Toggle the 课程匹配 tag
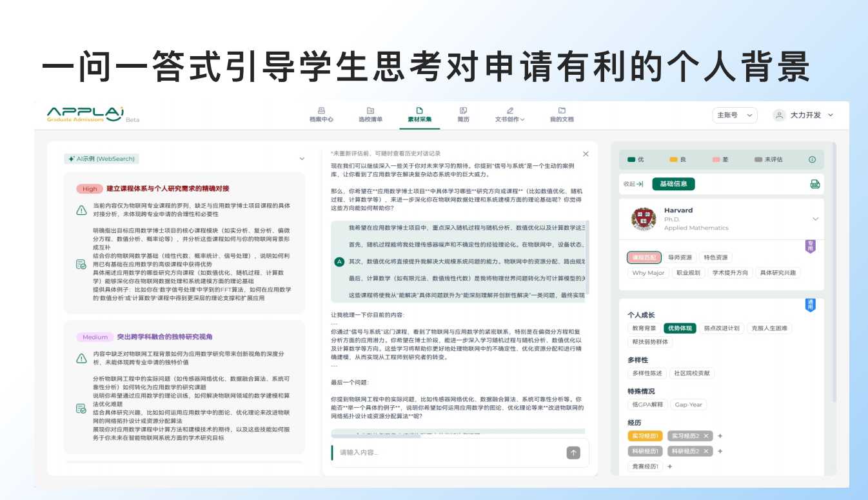 (x=644, y=257)
